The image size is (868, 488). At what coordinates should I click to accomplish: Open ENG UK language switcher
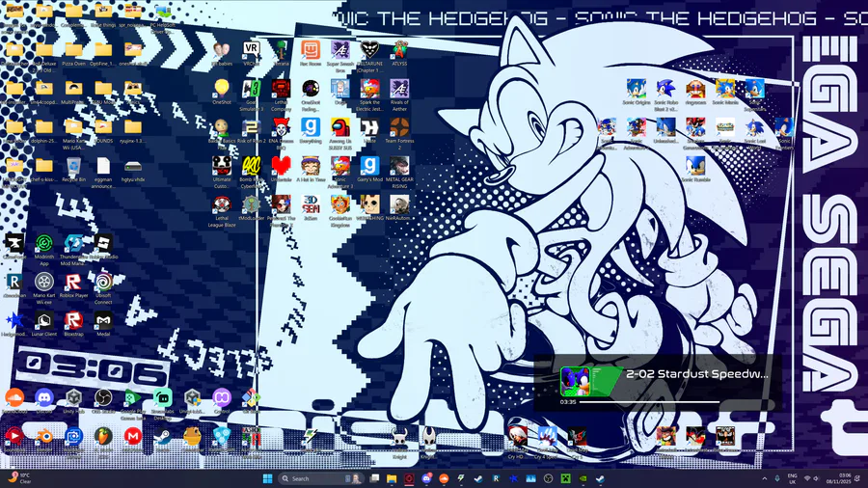[x=792, y=478]
